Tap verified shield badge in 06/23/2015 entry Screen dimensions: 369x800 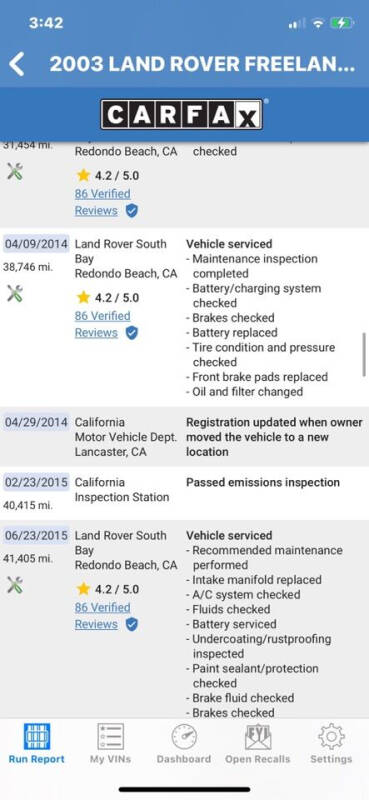132,624
